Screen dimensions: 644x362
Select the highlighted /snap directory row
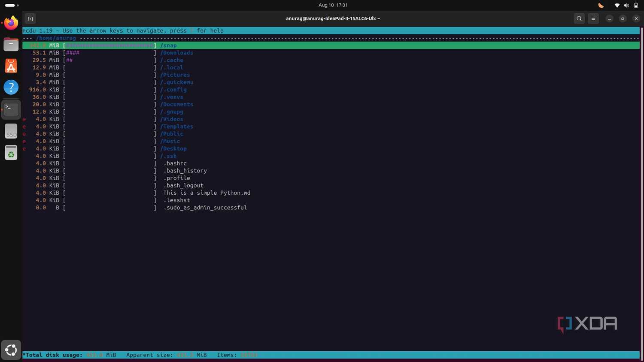point(331,45)
